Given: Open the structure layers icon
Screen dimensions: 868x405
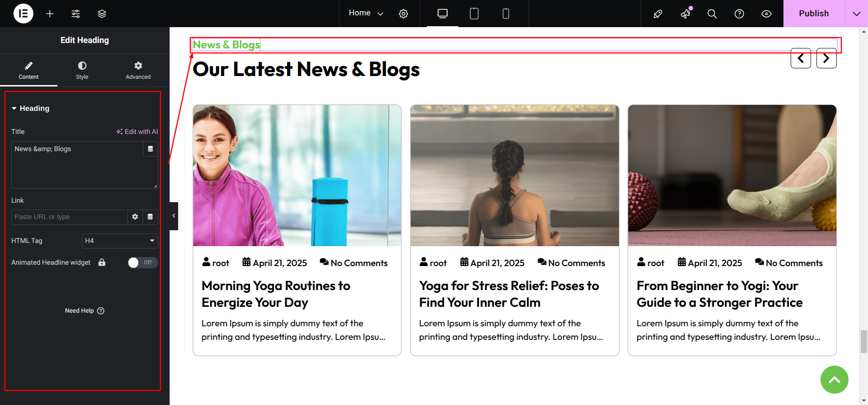Looking at the screenshot, I should click(x=102, y=14).
